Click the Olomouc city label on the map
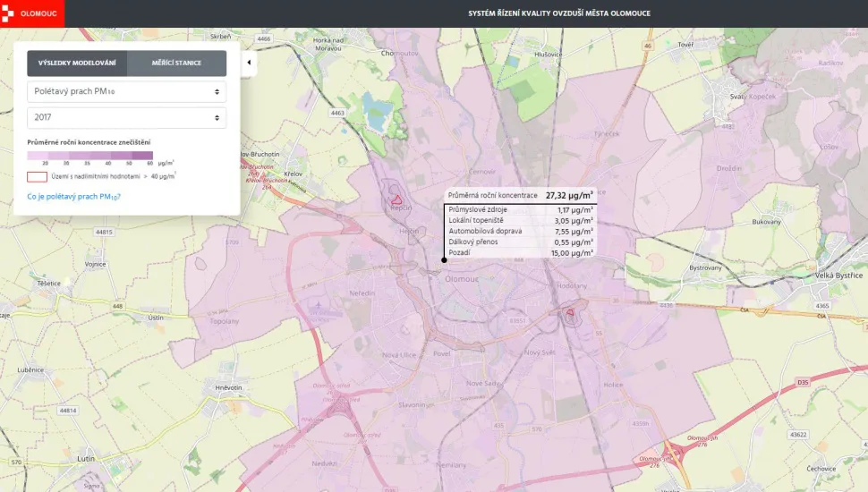 pos(462,279)
